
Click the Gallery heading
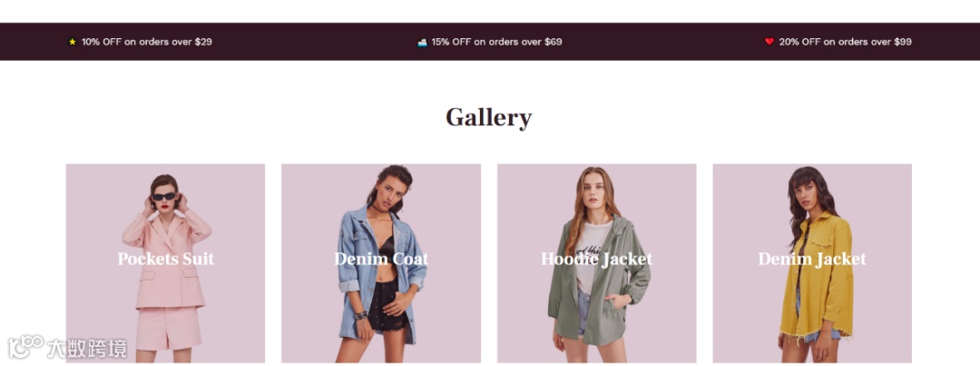[489, 118]
